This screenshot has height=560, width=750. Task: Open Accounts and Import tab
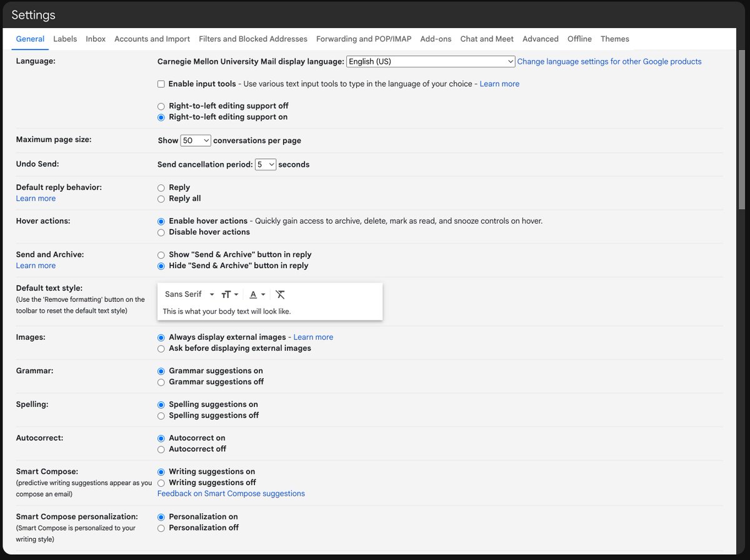tap(152, 39)
